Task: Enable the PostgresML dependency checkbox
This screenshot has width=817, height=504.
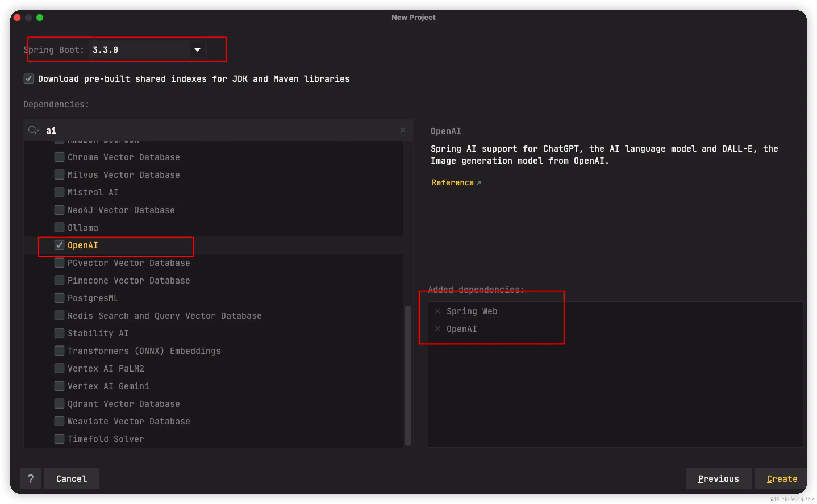Action: pos(59,298)
